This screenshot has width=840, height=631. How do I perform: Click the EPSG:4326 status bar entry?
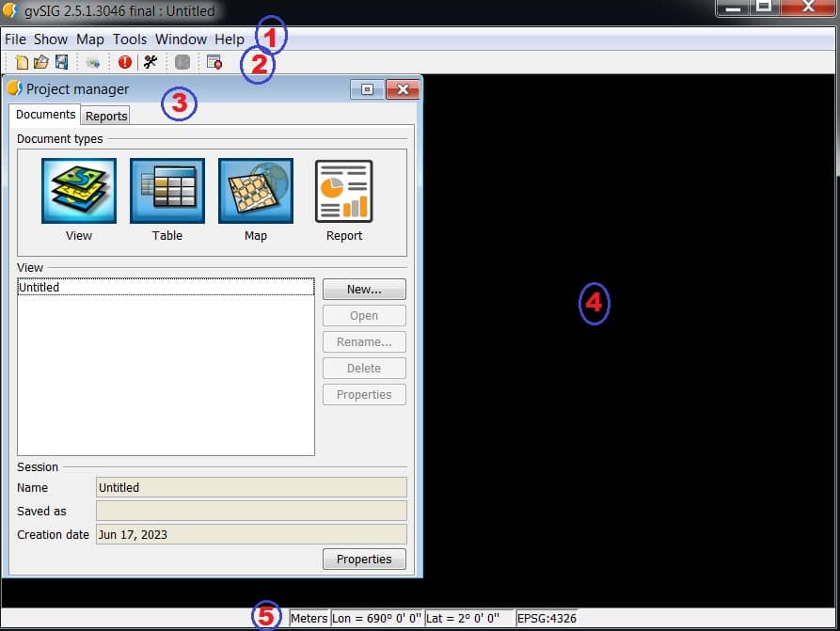pyautogui.click(x=547, y=618)
